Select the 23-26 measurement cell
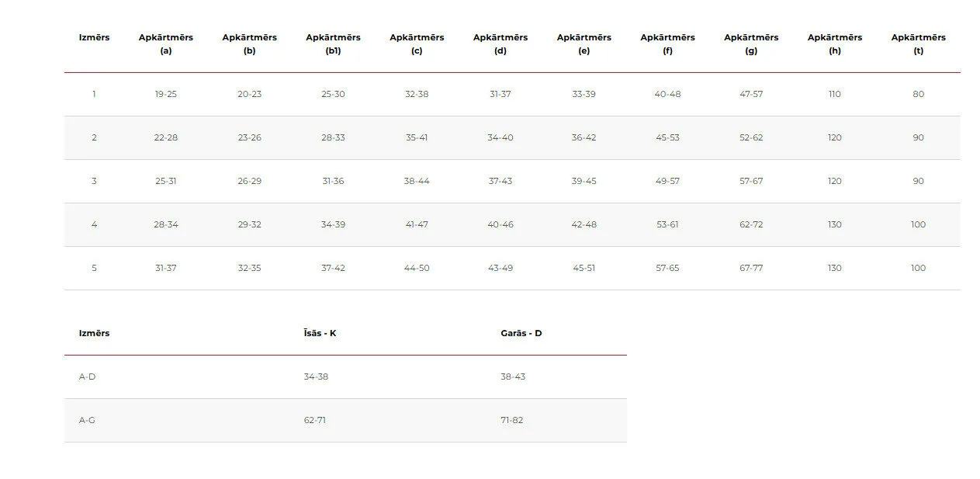The width and height of the screenshot is (980, 479). coord(249,137)
